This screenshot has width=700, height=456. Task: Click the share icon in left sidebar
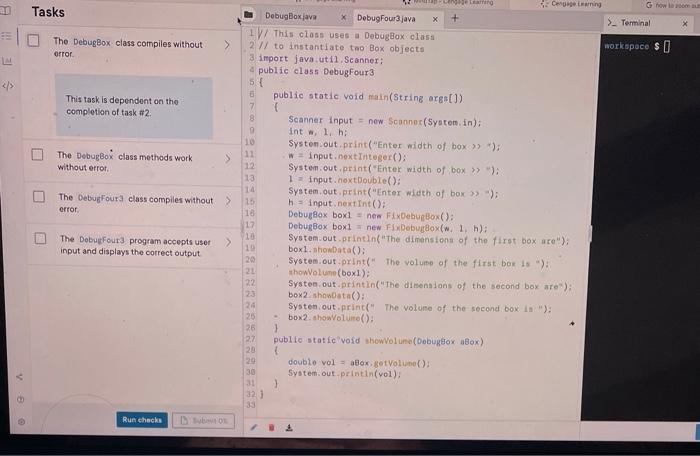click(x=19, y=377)
